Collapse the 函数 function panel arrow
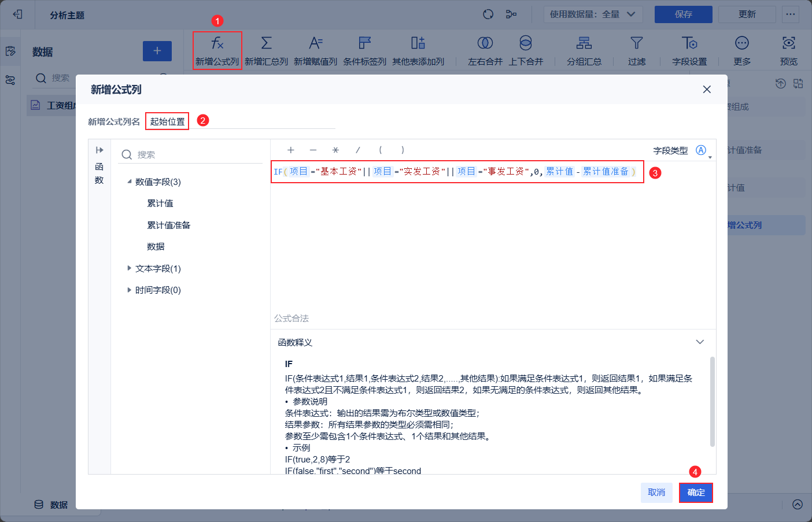Image resolution: width=812 pixels, height=522 pixels. 99,150
